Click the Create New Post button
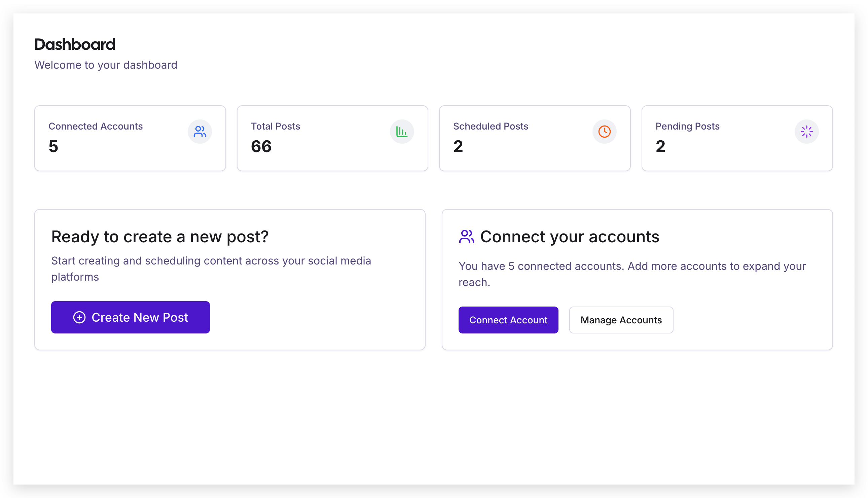Image resolution: width=868 pixels, height=498 pixels. click(x=130, y=317)
